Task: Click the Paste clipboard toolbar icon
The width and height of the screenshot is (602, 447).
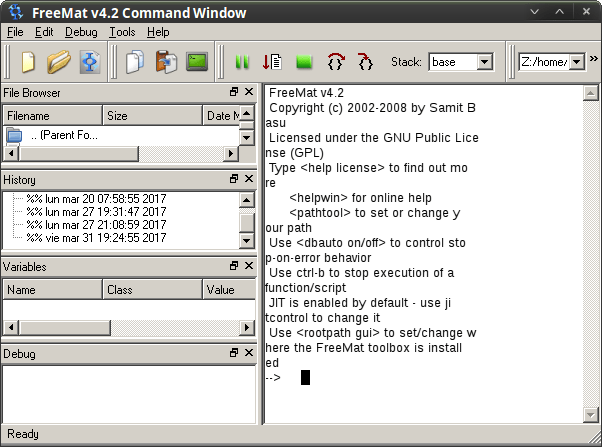Action: tap(166, 62)
